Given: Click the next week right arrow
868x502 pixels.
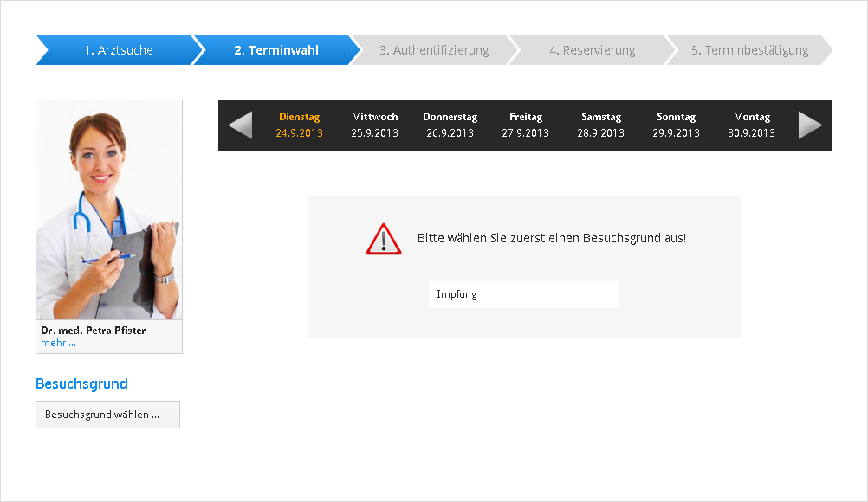Looking at the screenshot, I should [x=810, y=125].
